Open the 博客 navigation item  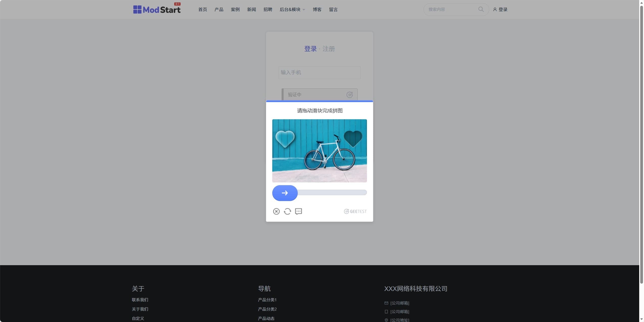point(317,10)
